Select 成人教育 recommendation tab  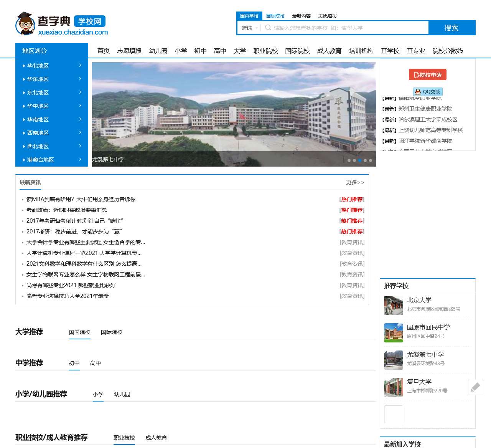(x=156, y=438)
